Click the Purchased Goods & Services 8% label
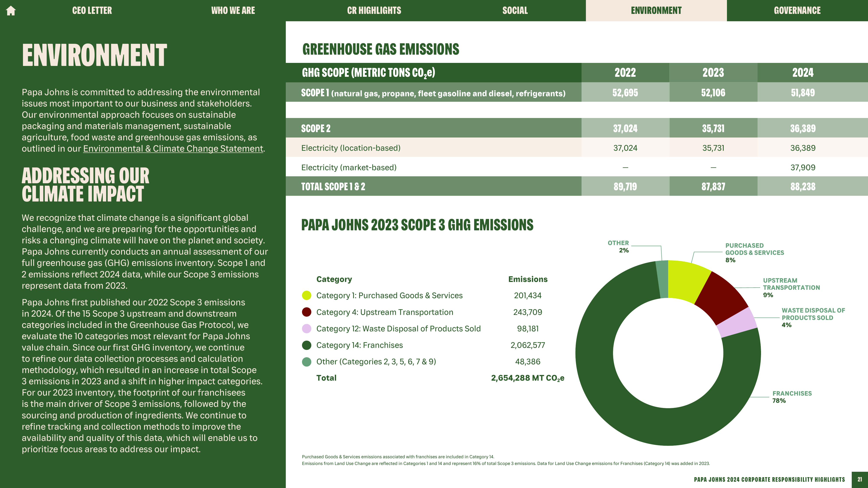 click(x=755, y=253)
